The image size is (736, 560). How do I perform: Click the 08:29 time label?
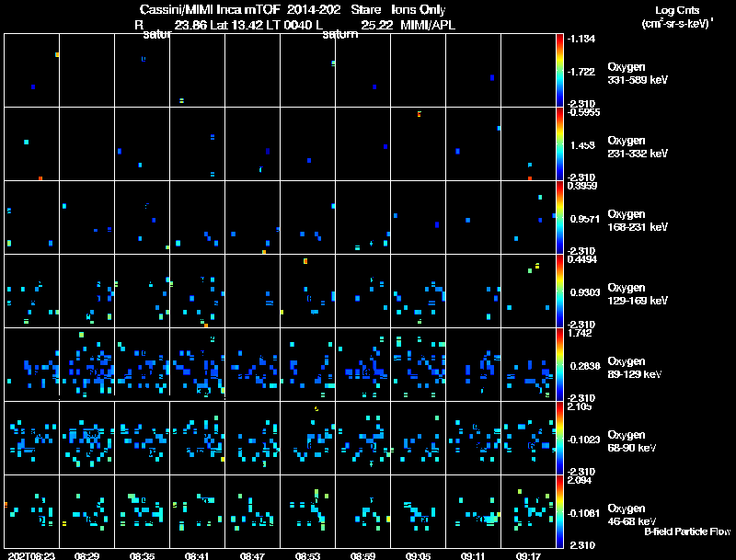click(x=86, y=555)
